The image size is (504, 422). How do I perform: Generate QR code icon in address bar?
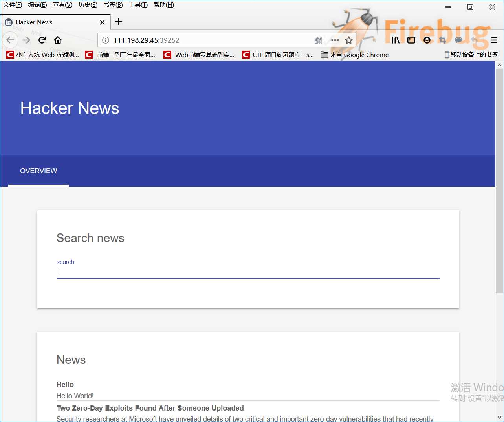point(318,40)
